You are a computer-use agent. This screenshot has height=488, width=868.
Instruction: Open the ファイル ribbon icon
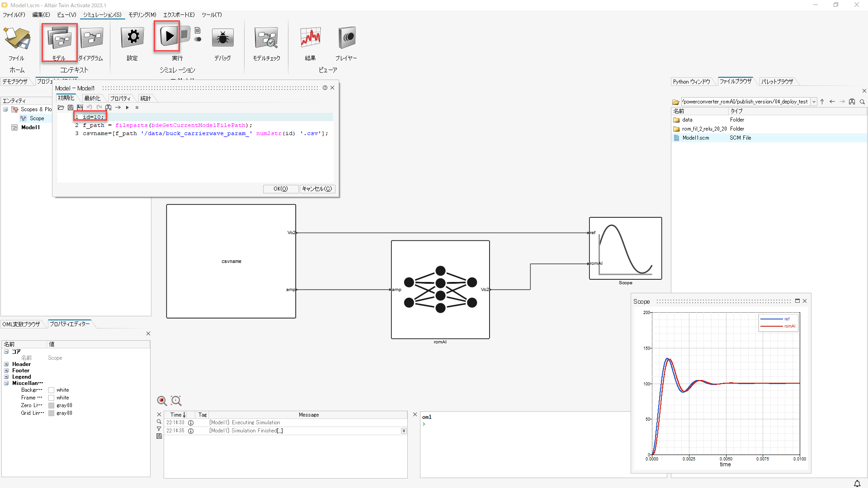[x=17, y=38]
